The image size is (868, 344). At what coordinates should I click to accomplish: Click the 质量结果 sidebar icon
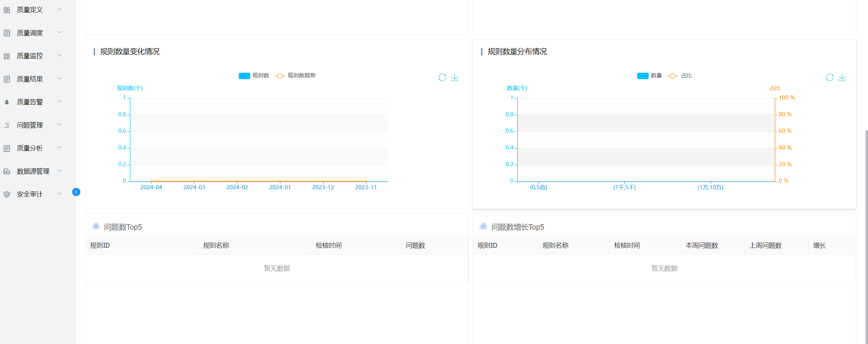click(x=7, y=79)
